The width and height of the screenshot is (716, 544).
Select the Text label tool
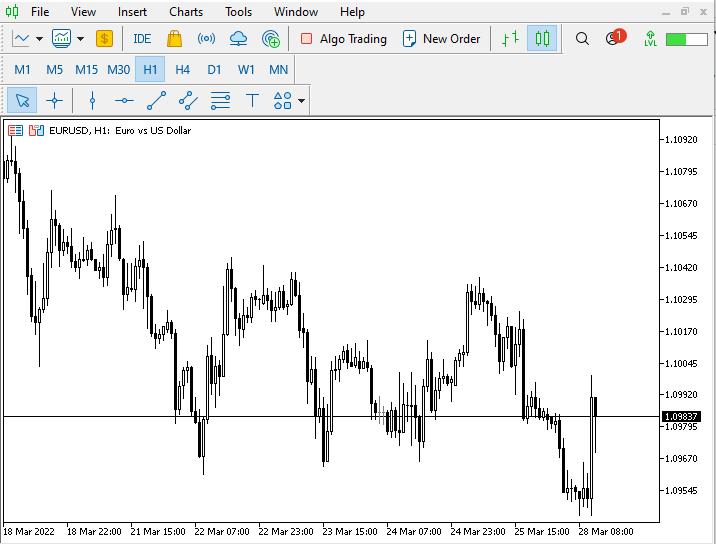pyautogui.click(x=252, y=100)
